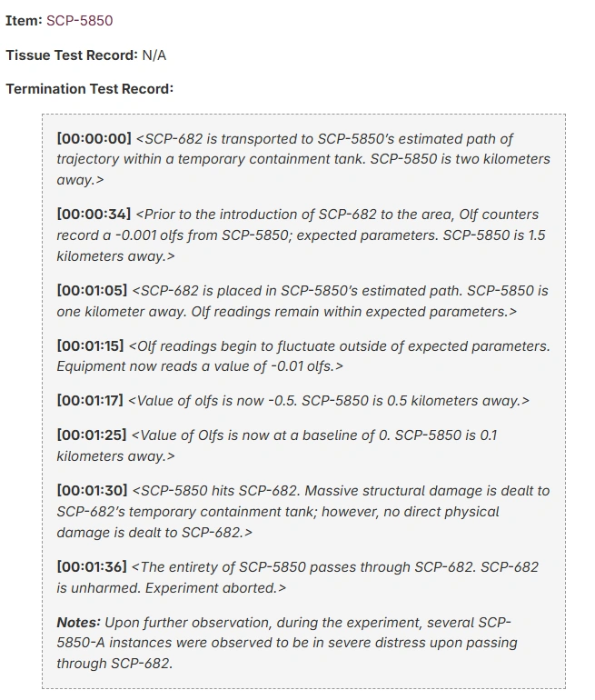Select the [00:01:17] timestamp

pos(91,400)
